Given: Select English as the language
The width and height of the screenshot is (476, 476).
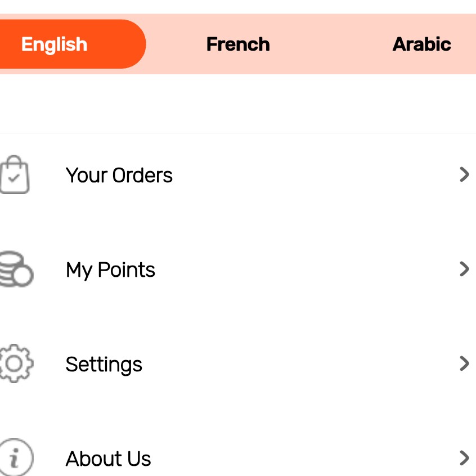Looking at the screenshot, I should (x=55, y=44).
